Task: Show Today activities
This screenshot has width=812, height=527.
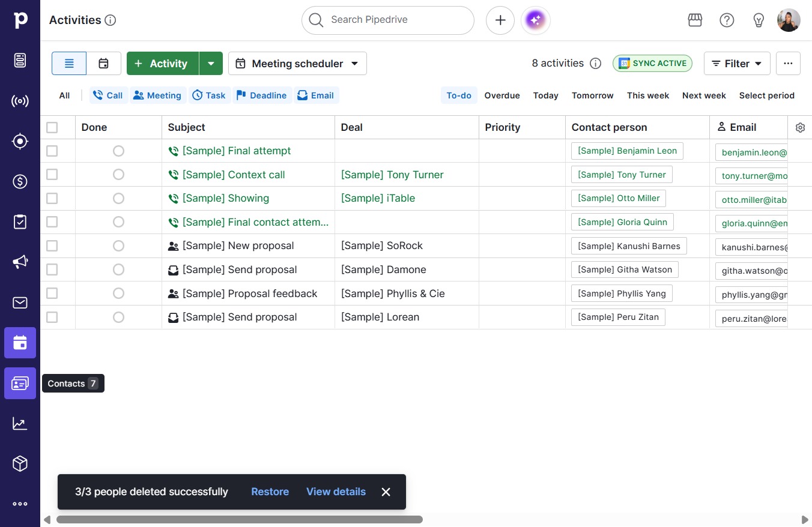Action: (546, 95)
